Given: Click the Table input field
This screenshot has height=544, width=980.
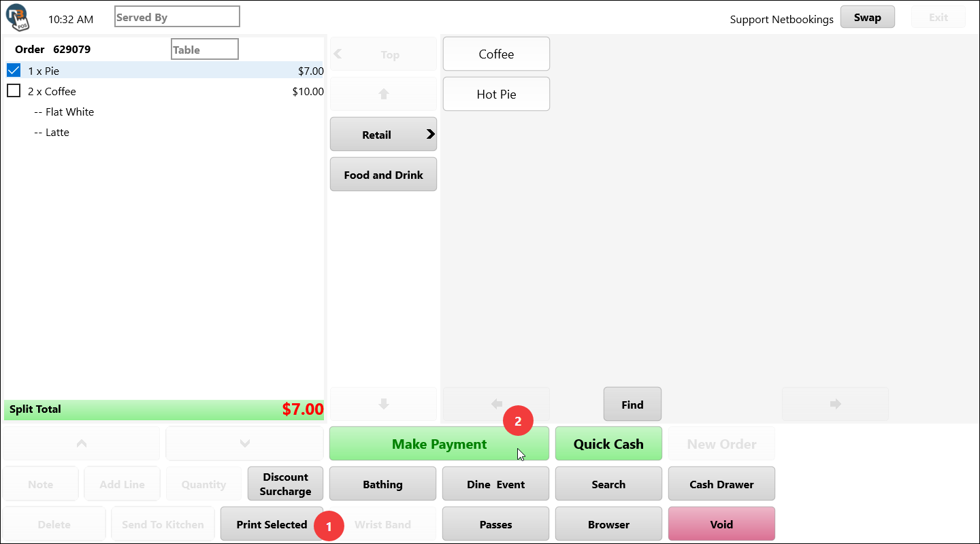Looking at the screenshot, I should click(x=204, y=50).
